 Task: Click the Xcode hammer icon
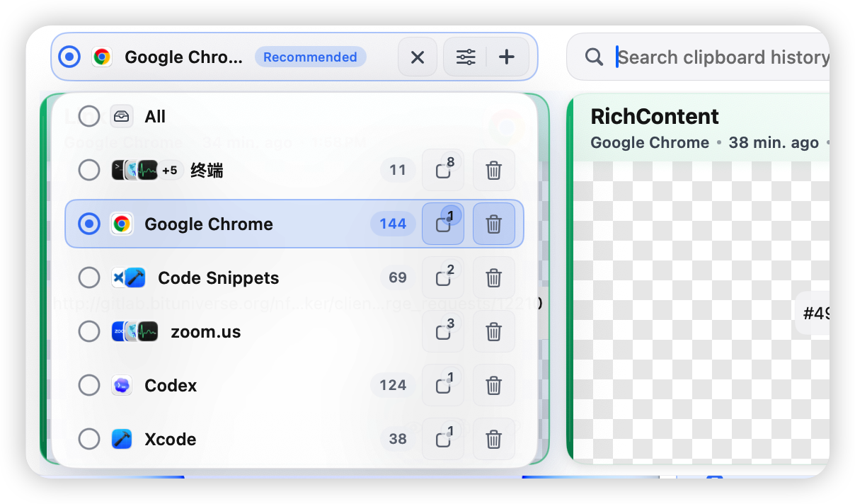pos(122,439)
